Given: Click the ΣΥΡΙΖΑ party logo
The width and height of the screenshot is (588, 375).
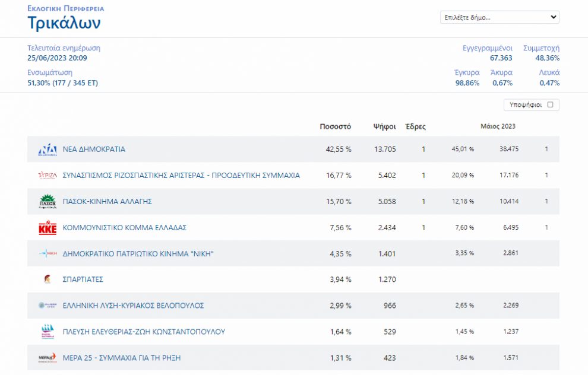Looking at the screenshot, I should click(x=48, y=176).
